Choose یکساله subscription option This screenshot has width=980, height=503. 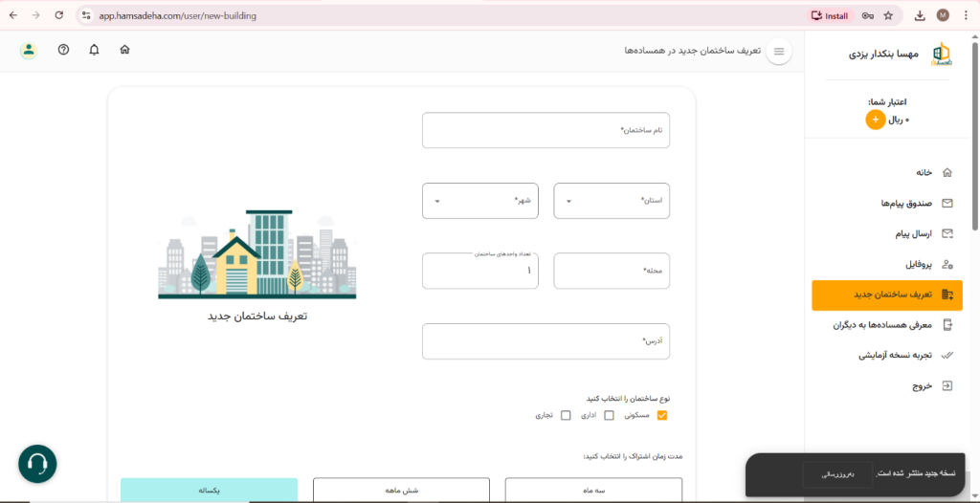209,490
